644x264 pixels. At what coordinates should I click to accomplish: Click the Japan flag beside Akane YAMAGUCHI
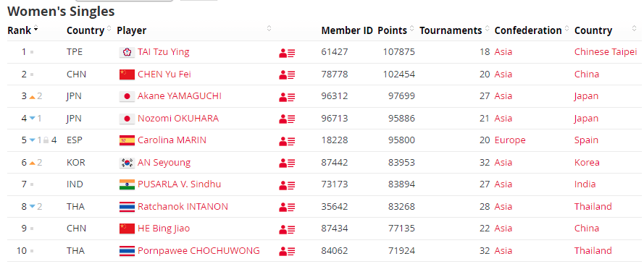(127, 96)
